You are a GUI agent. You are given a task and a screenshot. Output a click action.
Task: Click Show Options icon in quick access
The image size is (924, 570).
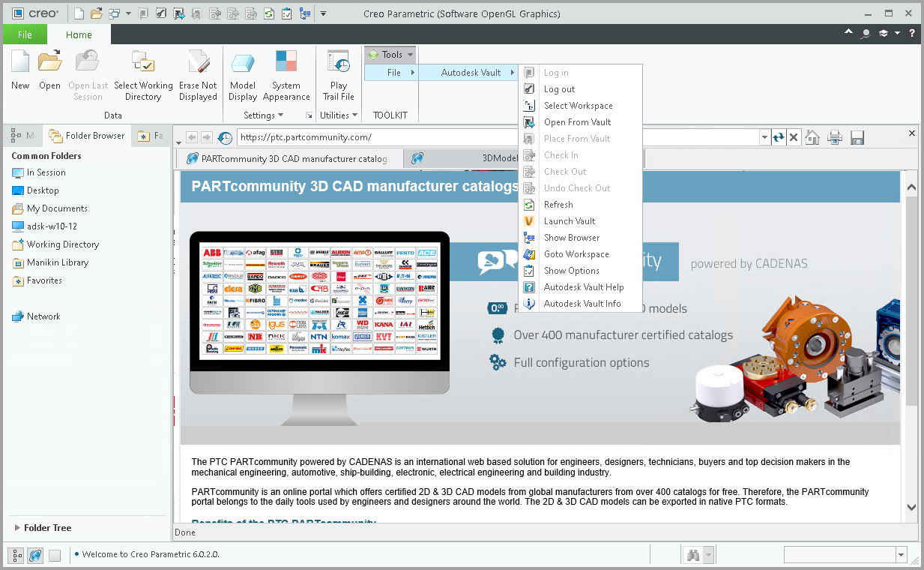pyautogui.click(x=286, y=13)
